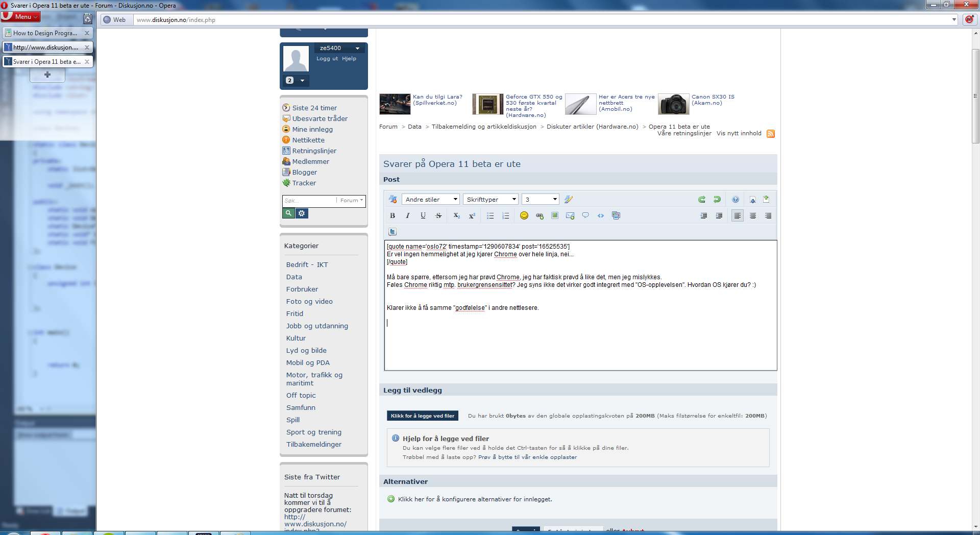Open the smiley emoticon picker
980x535 pixels.
(524, 215)
